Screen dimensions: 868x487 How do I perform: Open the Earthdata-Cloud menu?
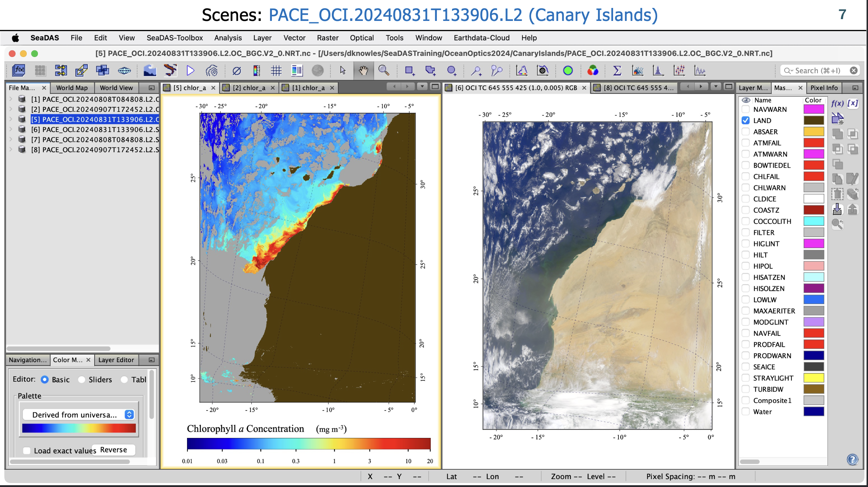(482, 38)
